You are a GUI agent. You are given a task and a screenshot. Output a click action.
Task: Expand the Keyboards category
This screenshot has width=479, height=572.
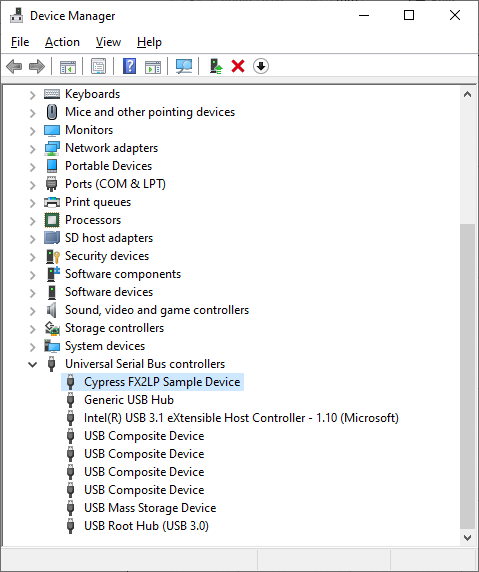pos(32,95)
